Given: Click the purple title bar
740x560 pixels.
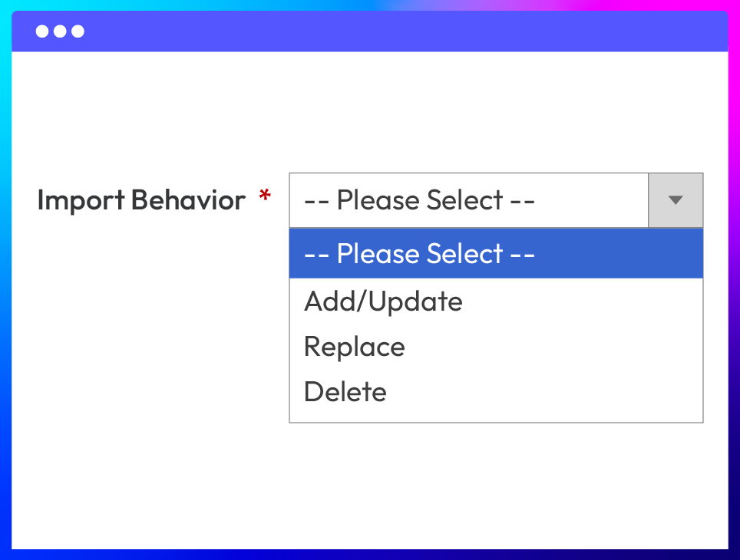Looking at the screenshot, I should (368, 31).
